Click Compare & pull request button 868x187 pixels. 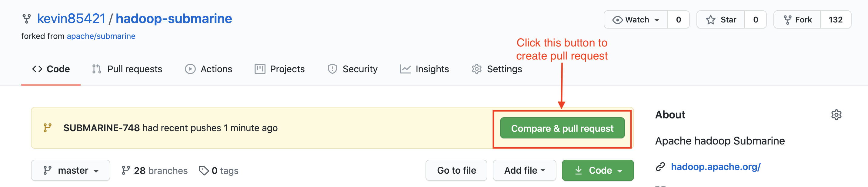562,128
